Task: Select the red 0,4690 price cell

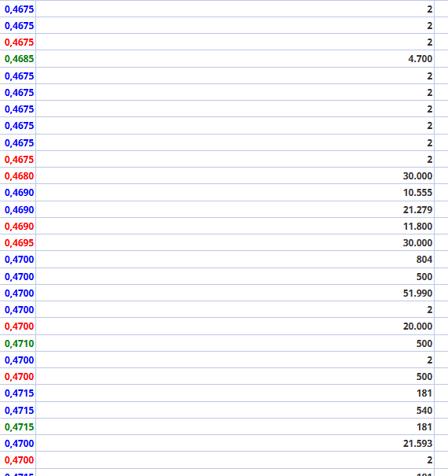Action: [17, 226]
